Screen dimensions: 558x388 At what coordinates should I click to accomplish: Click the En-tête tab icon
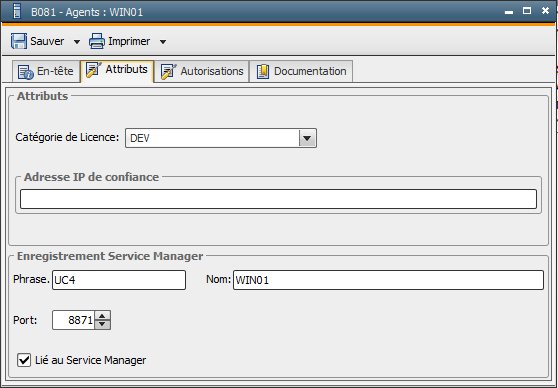[x=26, y=72]
